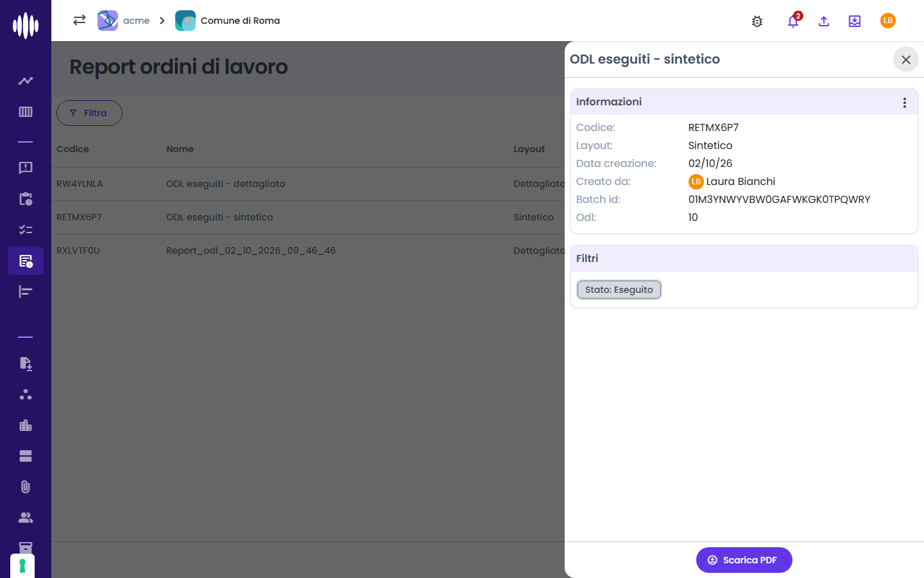Click the Scarica PDF button

click(744, 560)
